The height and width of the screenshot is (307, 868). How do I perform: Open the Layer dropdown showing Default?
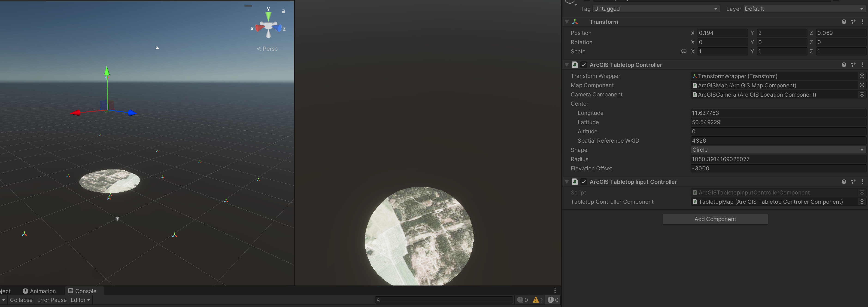(x=804, y=9)
